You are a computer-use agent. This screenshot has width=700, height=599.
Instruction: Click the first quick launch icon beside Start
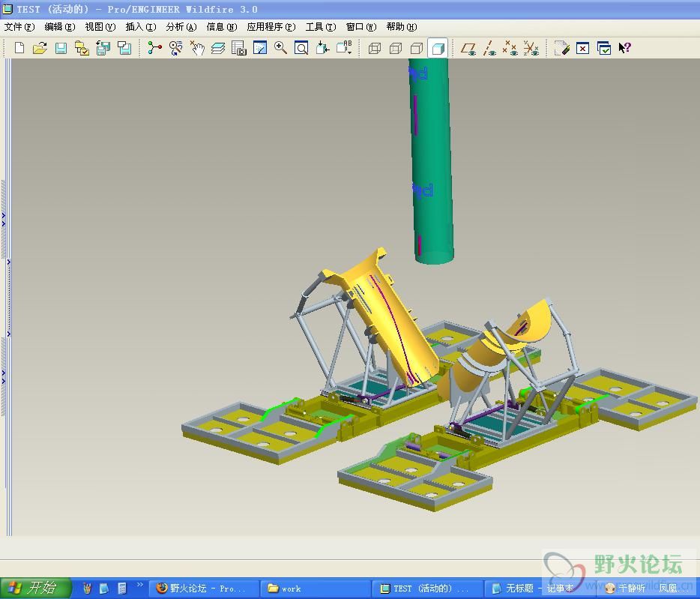click(87, 589)
